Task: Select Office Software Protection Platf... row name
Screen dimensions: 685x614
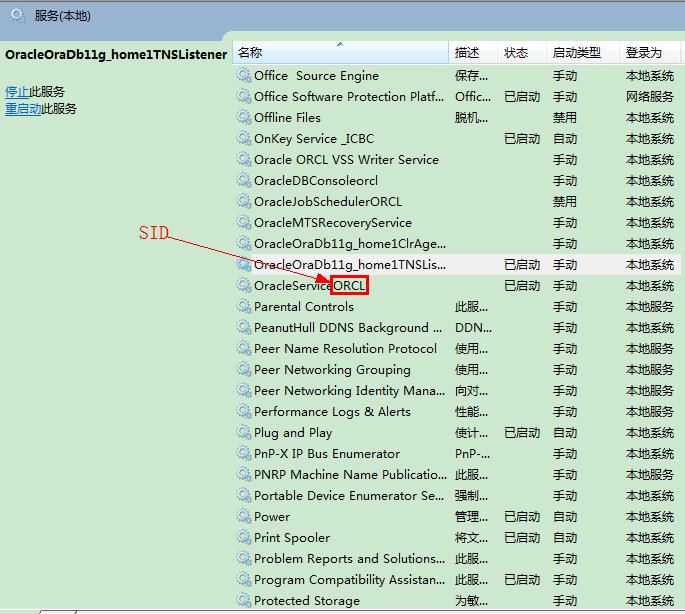Action: pyautogui.click(x=349, y=97)
